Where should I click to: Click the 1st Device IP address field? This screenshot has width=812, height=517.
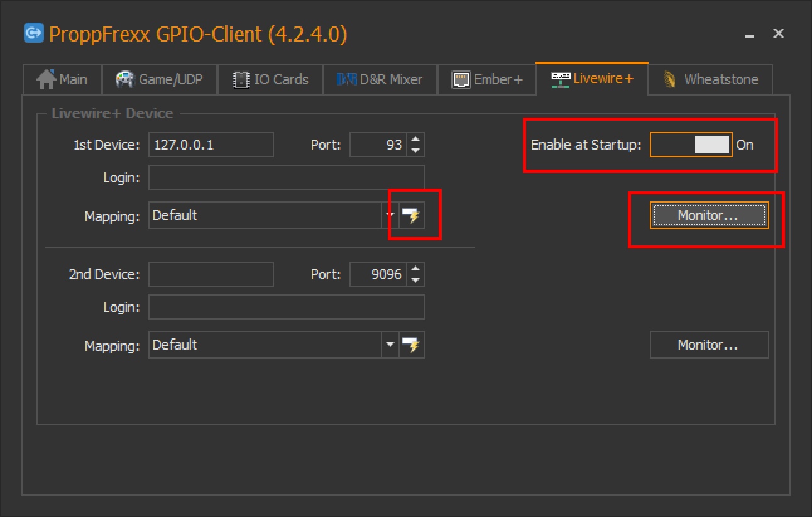click(x=211, y=145)
